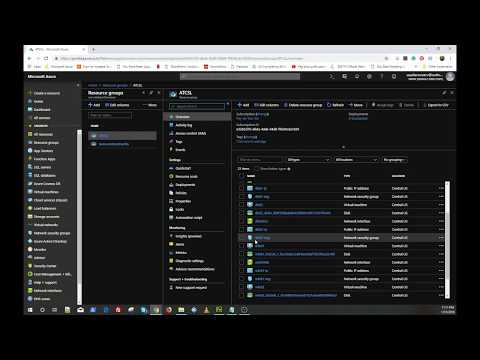Open the directory and subscription filter icon
The width and height of the screenshot is (480, 360).
[344, 76]
